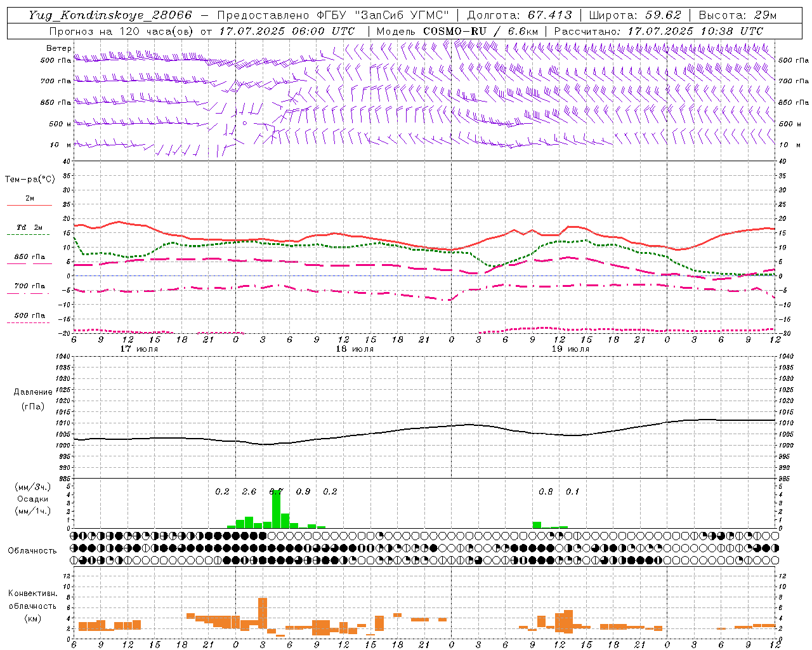The height and width of the screenshot is (650, 812).
Task: Click the '(мм/3ч.)' precipitation unit label
Action: (x=32, y=487)
